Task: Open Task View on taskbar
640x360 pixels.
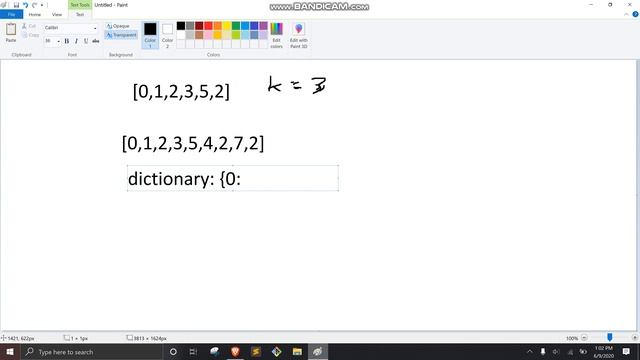Action: pyautogui.click(x=193, y=351)
